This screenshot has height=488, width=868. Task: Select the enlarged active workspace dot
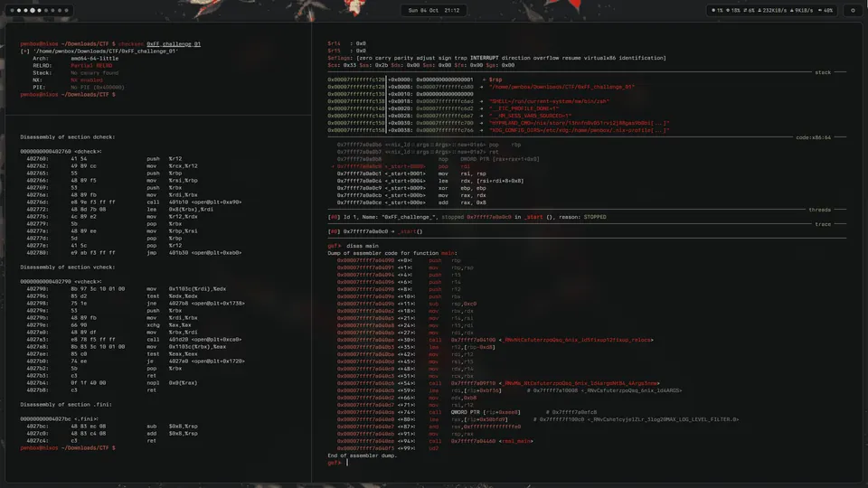[33, 10]
